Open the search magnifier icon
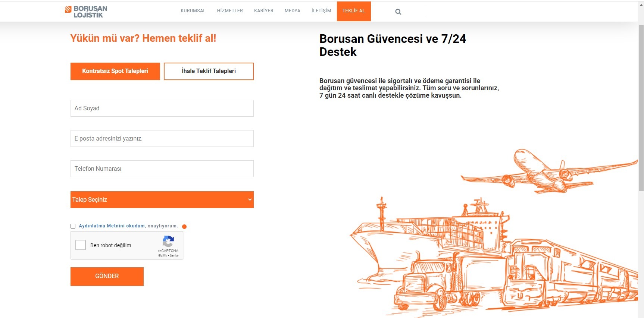This screenshot has width=644, height=318. click(398, 12)
